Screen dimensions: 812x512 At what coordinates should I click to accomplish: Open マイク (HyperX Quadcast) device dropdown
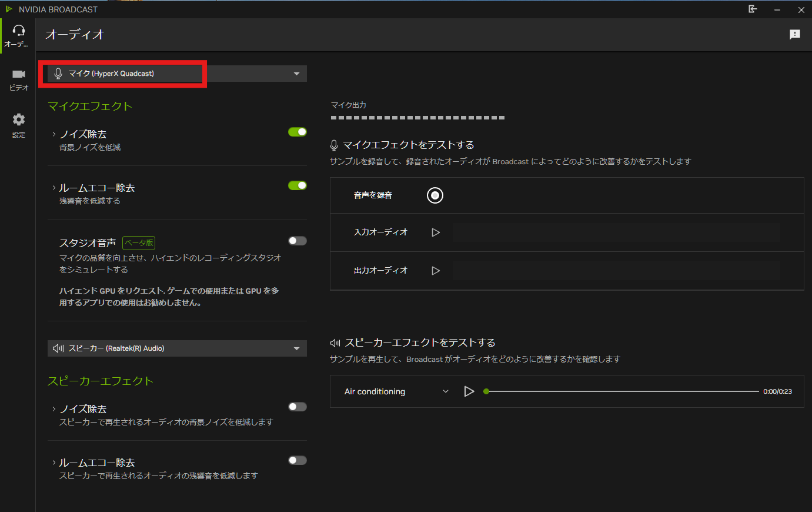click(x=177, y=74)
